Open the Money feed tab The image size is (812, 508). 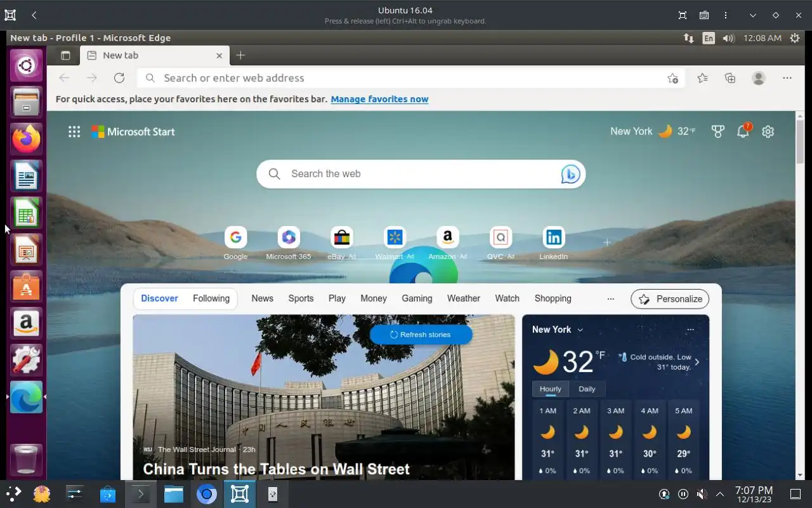pos(374,298)
